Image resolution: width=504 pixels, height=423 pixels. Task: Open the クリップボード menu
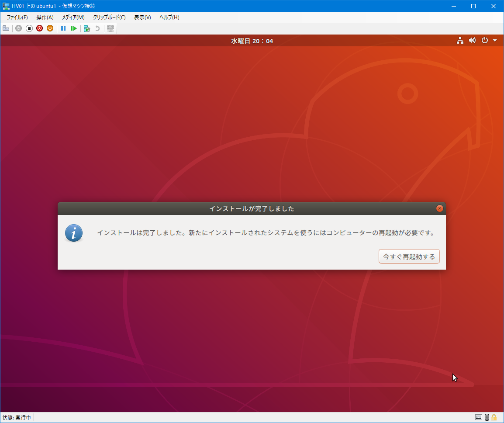108,17
